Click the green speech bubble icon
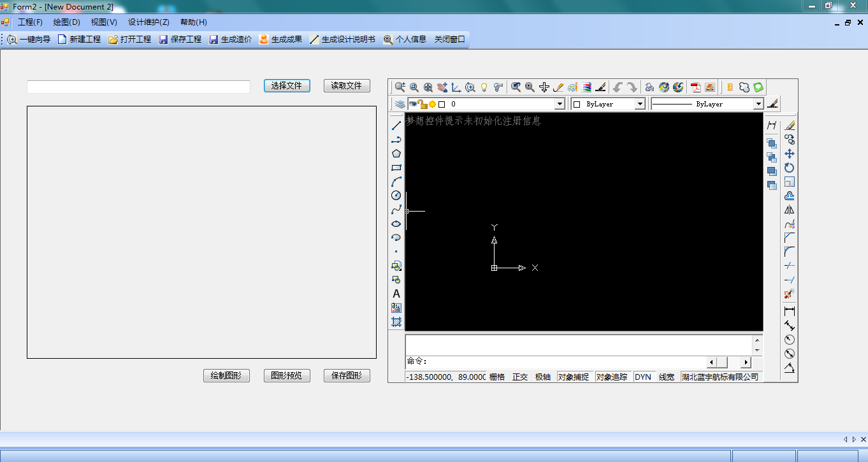The image size is (868, 462). click(758, 87)
